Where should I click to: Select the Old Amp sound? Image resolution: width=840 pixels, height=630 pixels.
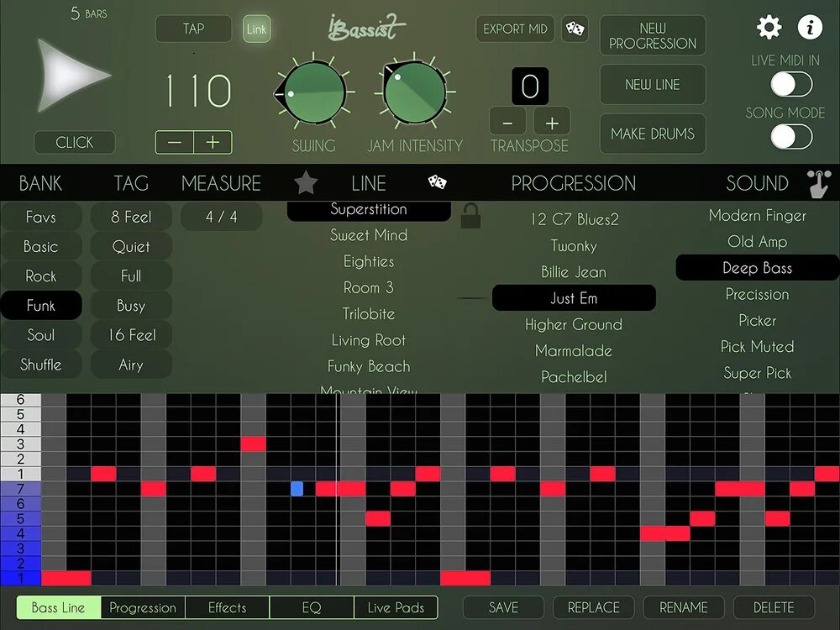(758, 242)
